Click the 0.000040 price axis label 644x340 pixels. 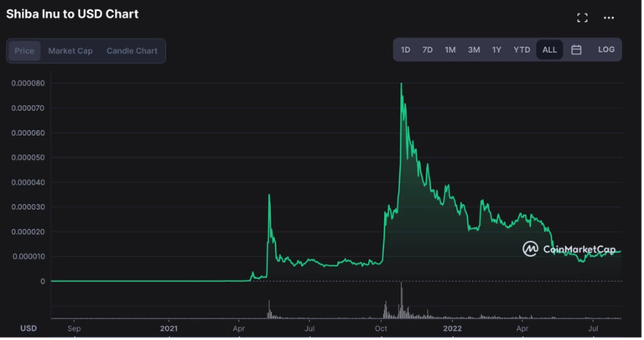28,182
